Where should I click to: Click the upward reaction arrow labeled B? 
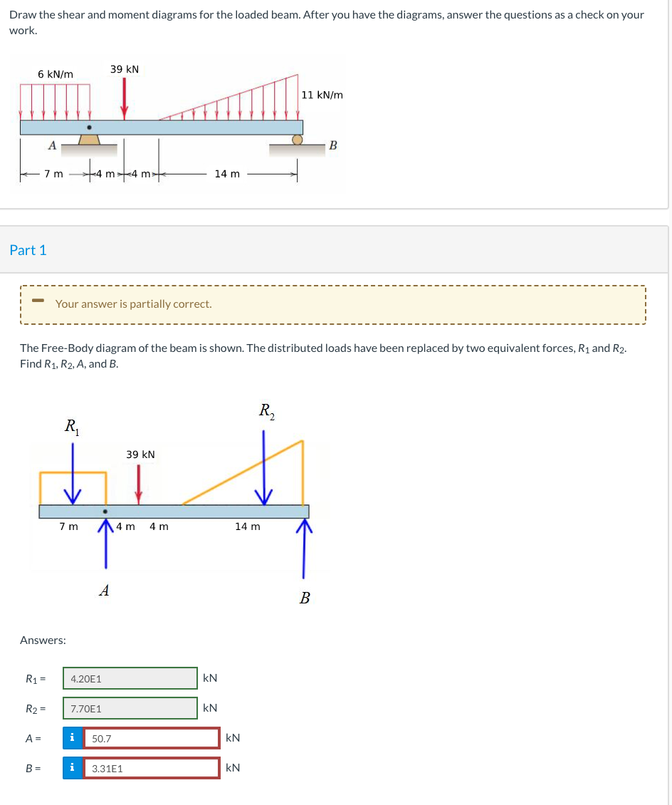(x=304, y=549)
